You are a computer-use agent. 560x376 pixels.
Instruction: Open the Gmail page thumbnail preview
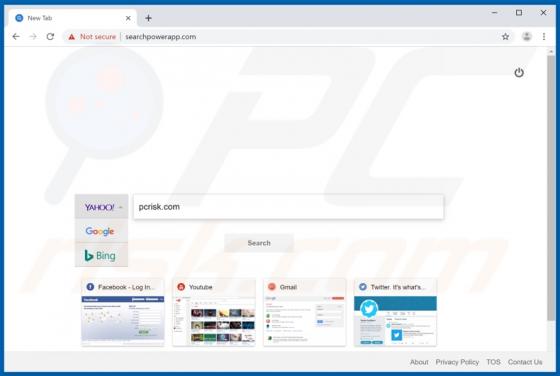pos(305,320)
